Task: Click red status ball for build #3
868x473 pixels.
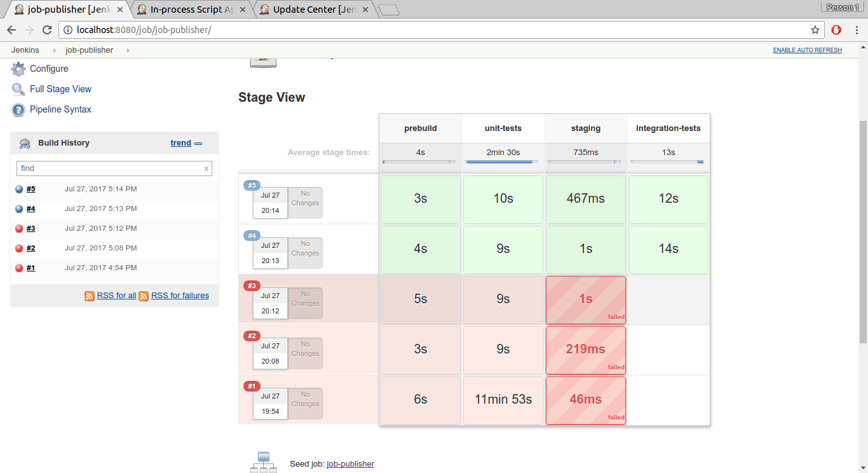Action: (19, 228)
